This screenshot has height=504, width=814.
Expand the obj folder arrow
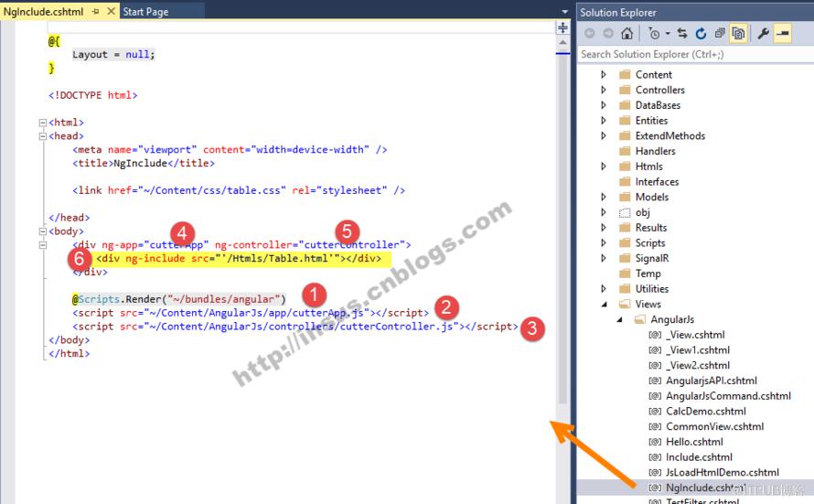click(604, 212)
